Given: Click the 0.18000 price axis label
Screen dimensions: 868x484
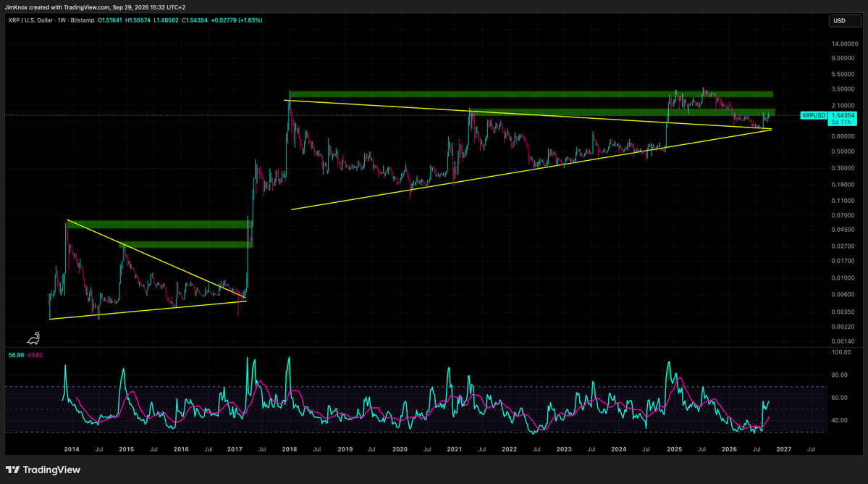Looking at the screenshot, I should [x=843, y=185].
